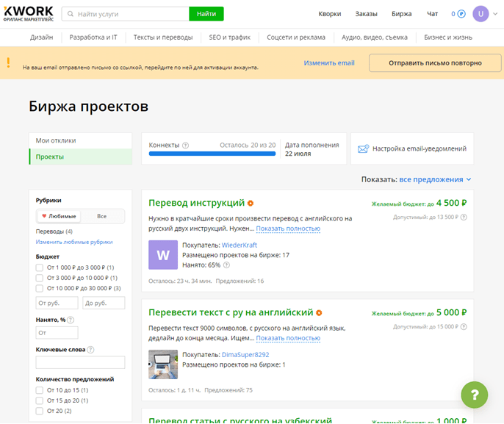This screenshot has width=504, height=424.
Task: Click the DimaSuper8292 buyer avatar
Action: 163,364
